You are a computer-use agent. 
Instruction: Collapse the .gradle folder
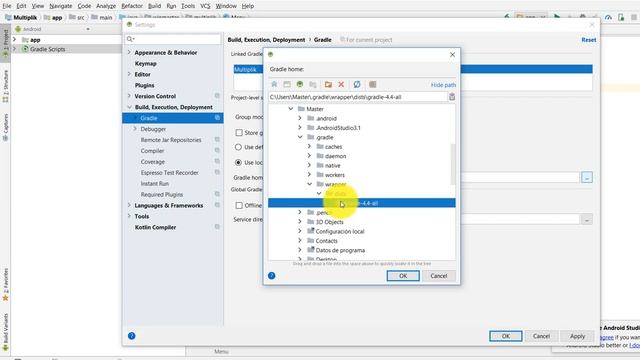[300, 137]
